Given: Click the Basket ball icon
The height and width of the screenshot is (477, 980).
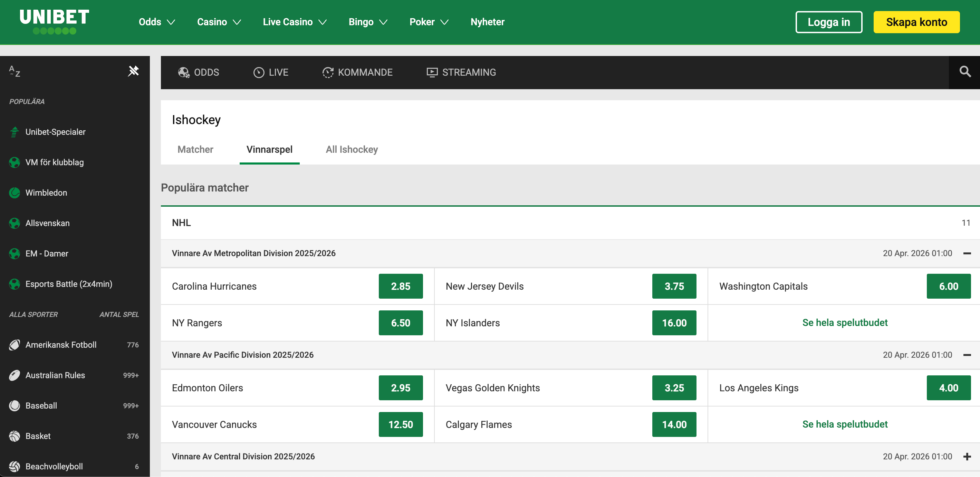Looking at the screenshot, I should coord(15,436).
